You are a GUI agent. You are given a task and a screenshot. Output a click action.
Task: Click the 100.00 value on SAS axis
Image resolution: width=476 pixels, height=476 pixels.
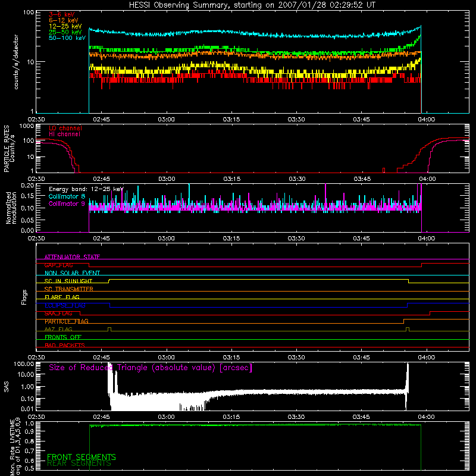tap(24, 364)
